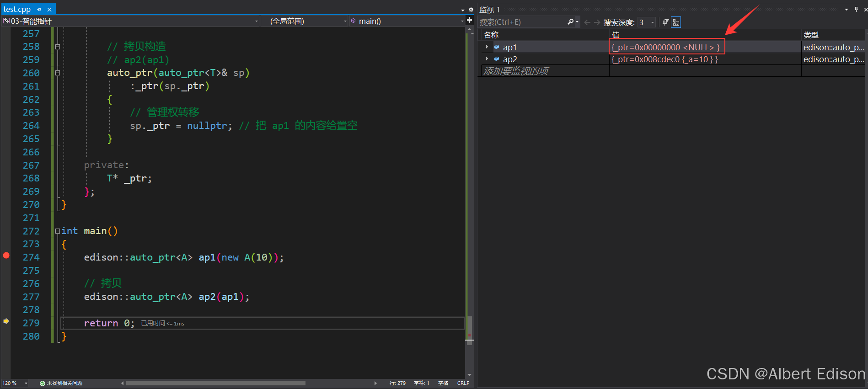Close the test.cpp tab
Image resolution: width=868 pixels, height=389 pixels.
pos(49,9)
